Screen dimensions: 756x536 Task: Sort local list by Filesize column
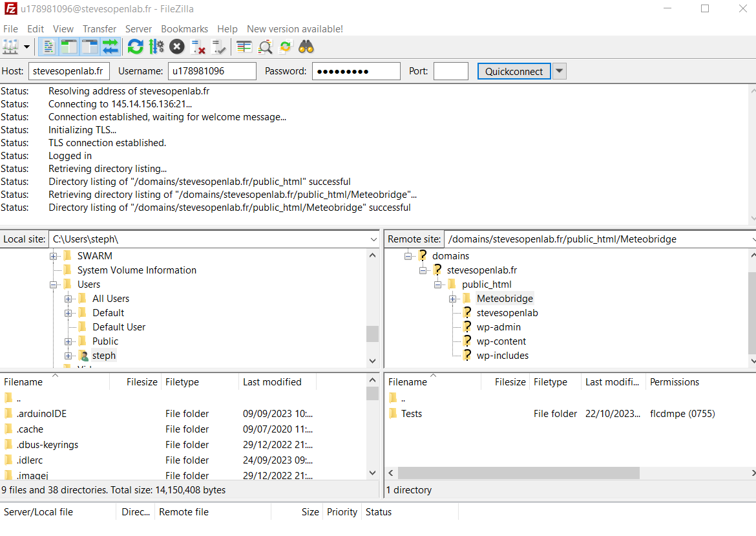point(136,381)
